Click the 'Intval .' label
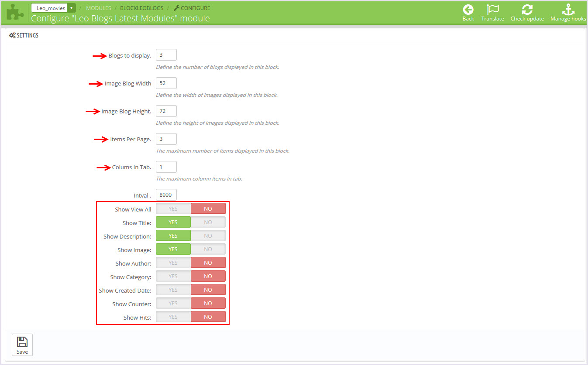588x365 pixels. [x=143, y=195]
